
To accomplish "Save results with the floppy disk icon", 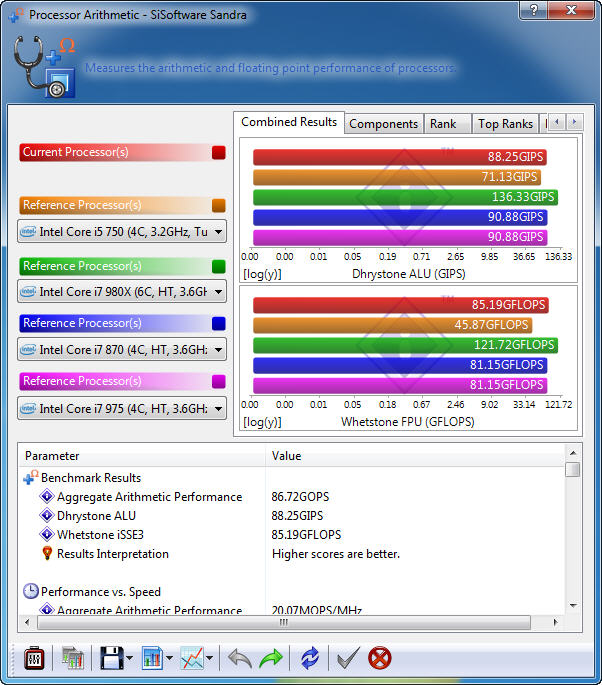I will pyautogui.click(x=112, y=658).
